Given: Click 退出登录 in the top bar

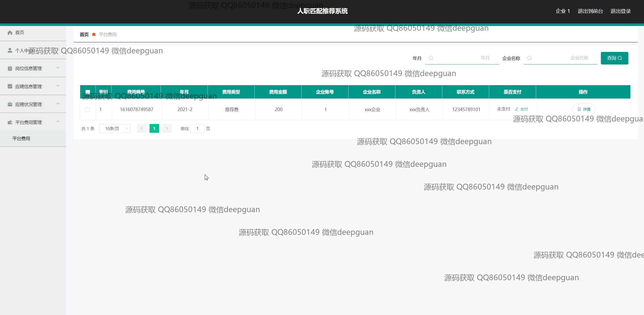Looking at the screenshot, I should [x=620, y=11].
